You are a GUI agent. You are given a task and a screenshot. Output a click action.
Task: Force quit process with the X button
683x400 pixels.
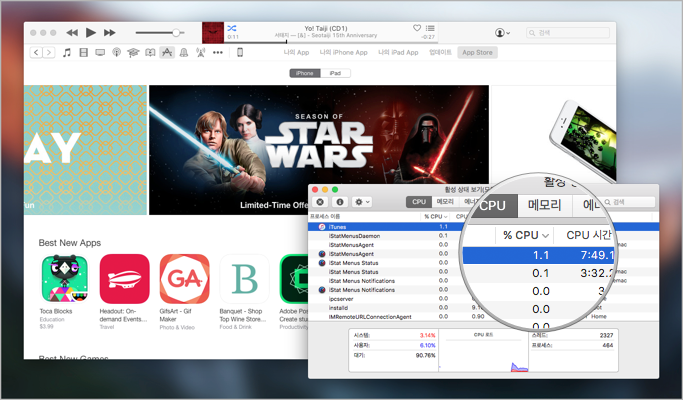(x=320, y=202)
